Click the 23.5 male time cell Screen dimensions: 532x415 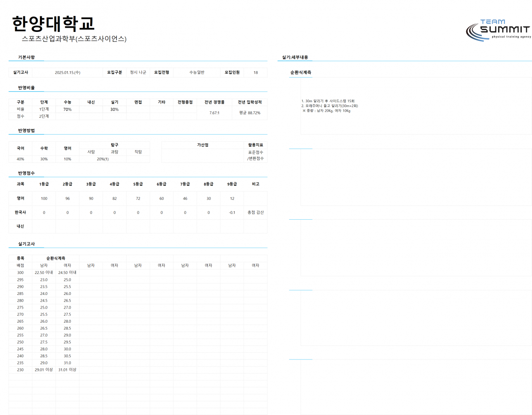pyautogui.click(x=44, y=287)
